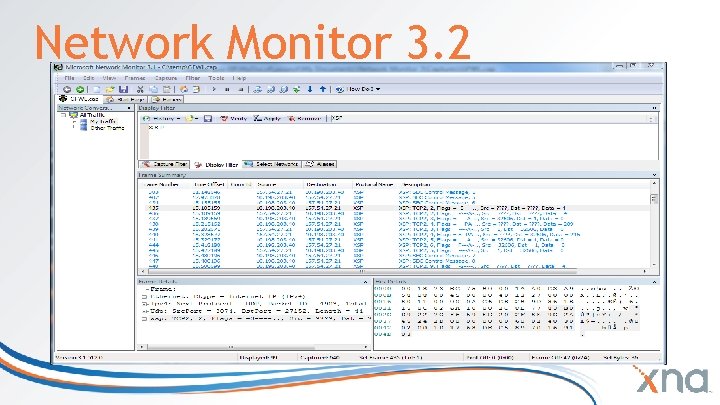Click the green arrows icon left of the blue arrows
The width and height of the screenshot is (720, 405).
(297, 89)
